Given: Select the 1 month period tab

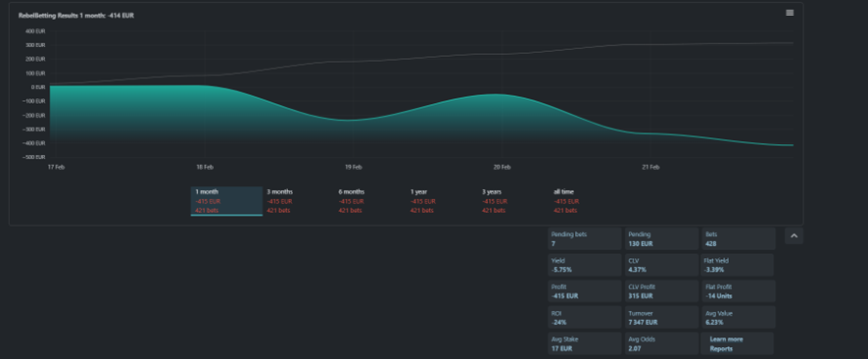Looking at the screenshot, I should pyautogui.click(x=226, y=201).
